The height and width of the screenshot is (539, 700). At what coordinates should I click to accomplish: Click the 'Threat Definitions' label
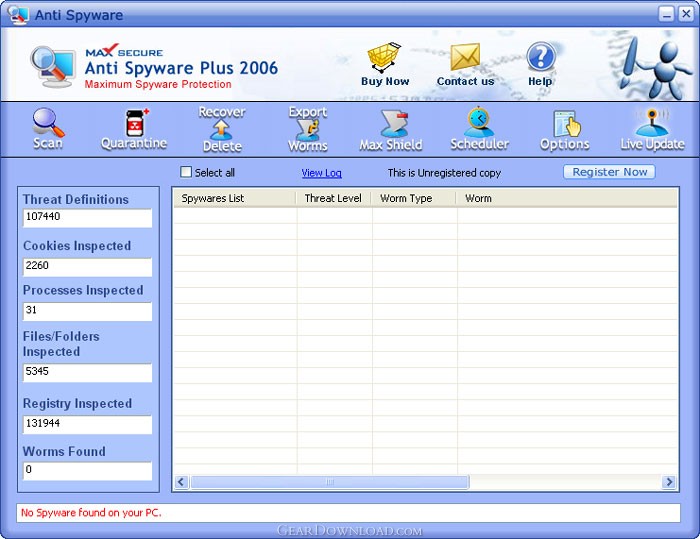pos(76,199)
